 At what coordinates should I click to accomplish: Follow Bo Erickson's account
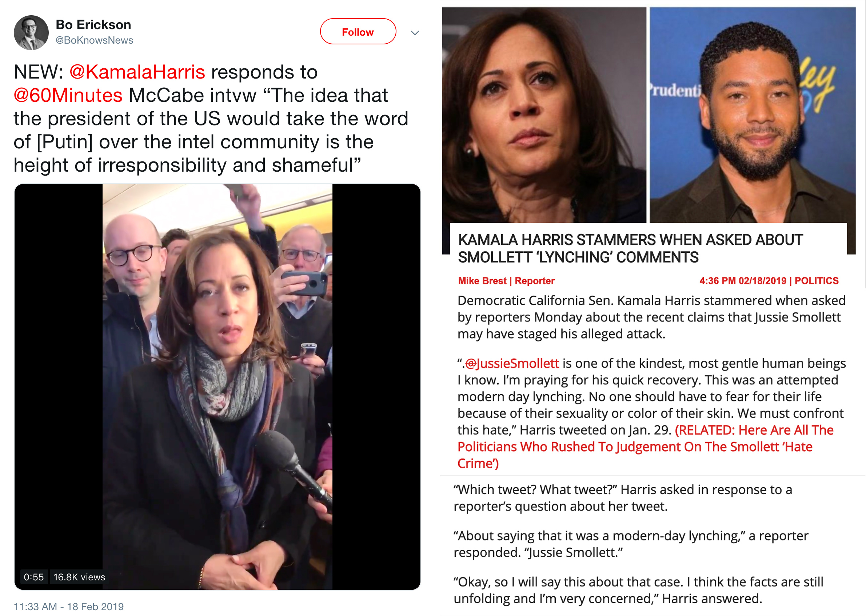coord(358,32)
